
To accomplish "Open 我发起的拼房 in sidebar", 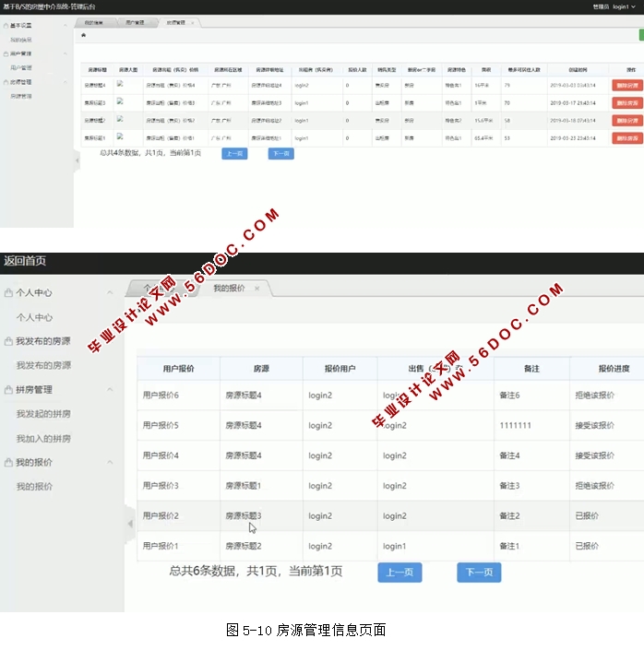I will (43, 414).
